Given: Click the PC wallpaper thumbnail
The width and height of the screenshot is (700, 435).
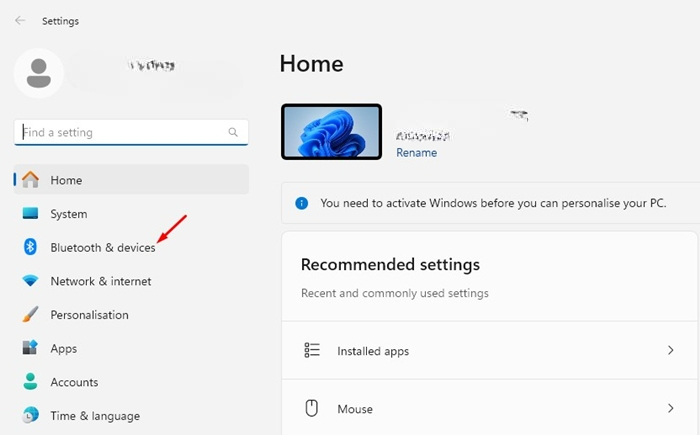Looking at the screenshot, I should coord(331,132).
